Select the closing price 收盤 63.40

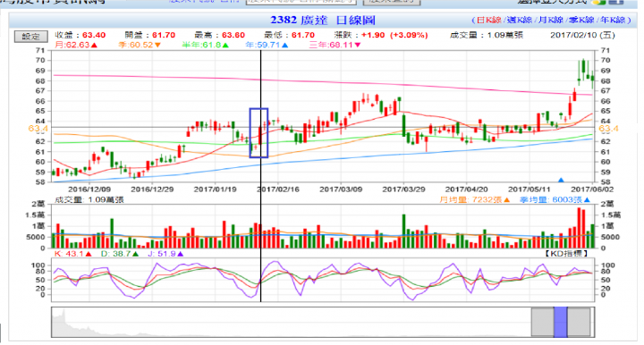click(x=80, y=35)
